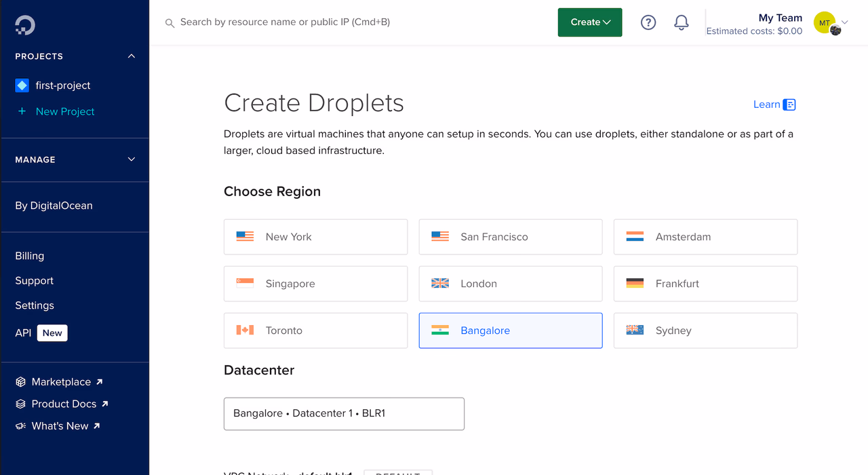Click the Marketplace external link arrow

[x=99, y=382]
